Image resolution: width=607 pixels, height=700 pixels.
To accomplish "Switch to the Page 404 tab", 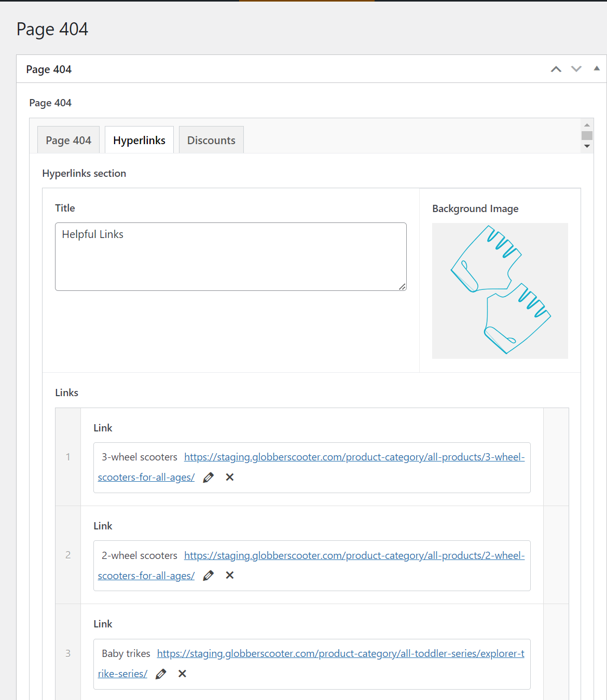I will (x=68, y=141).
